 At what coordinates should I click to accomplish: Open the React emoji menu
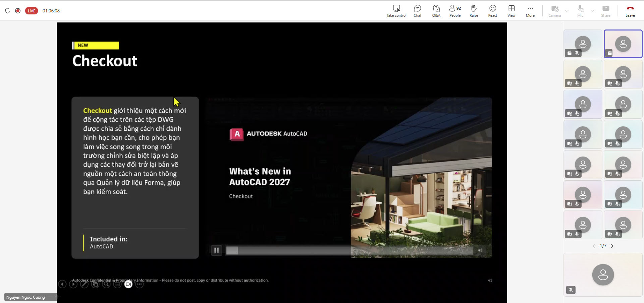point(492,11)
